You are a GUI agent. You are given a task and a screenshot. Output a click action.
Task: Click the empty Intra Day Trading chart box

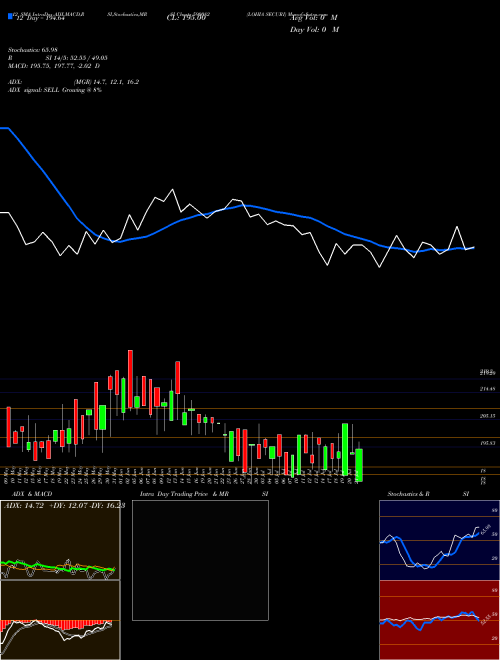tap(200, 560)
